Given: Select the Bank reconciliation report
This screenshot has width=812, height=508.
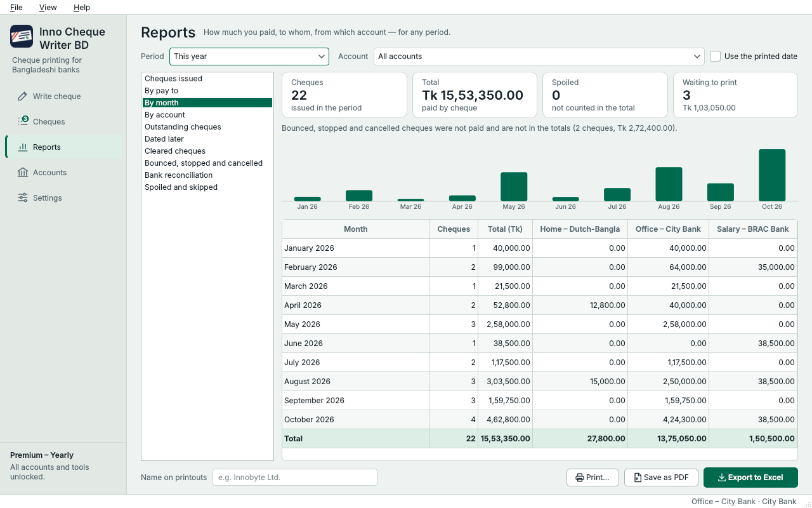Looking at the screenshot, I should click(207, 175).
